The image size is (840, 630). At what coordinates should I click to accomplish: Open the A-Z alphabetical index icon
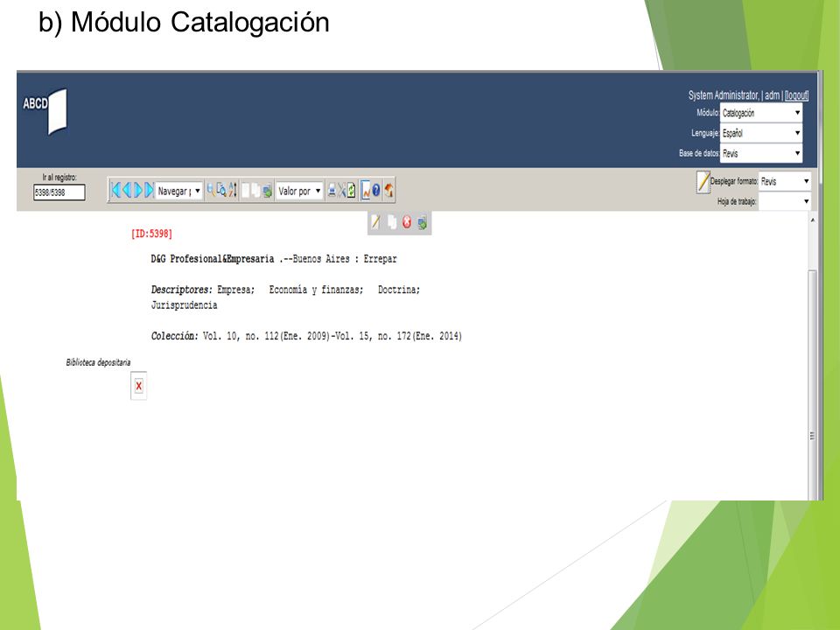point(233,190)
